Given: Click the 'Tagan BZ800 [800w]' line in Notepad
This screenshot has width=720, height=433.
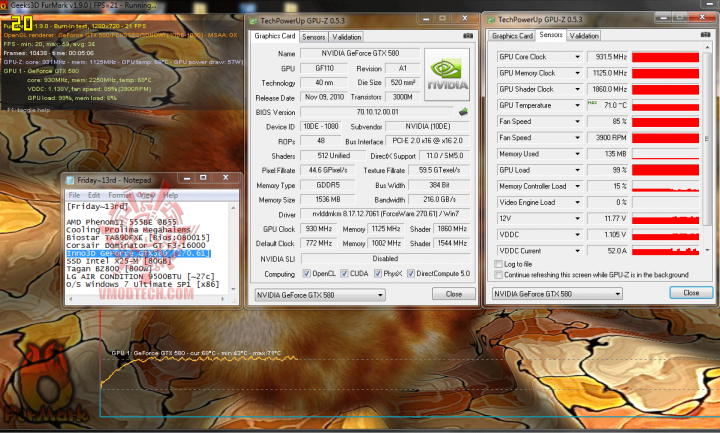Looking at the screenshot, I should click(109, 269).
